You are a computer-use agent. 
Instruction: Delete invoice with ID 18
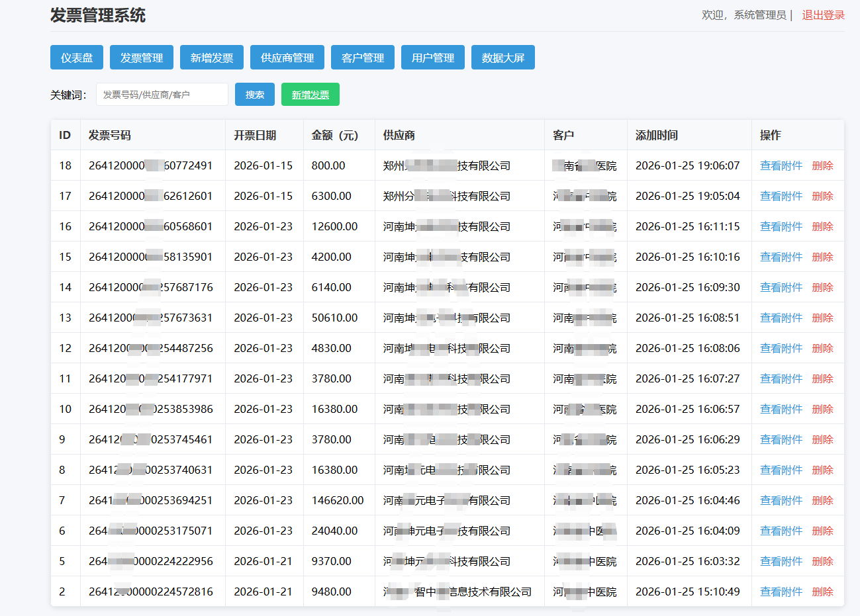pyautogui.click(x=822, y=166)
